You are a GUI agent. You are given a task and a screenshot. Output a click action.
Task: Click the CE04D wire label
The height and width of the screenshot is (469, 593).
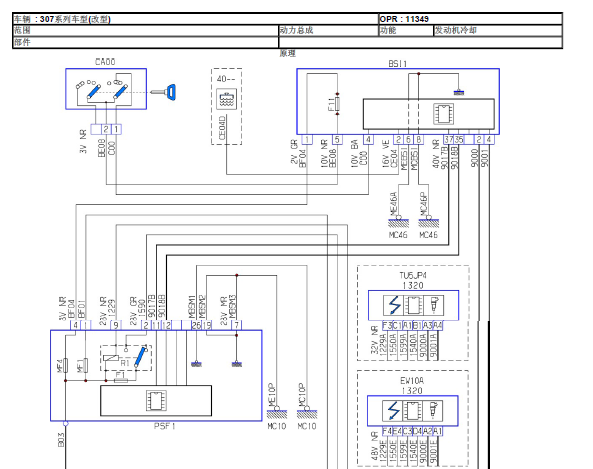coord(222,127)
